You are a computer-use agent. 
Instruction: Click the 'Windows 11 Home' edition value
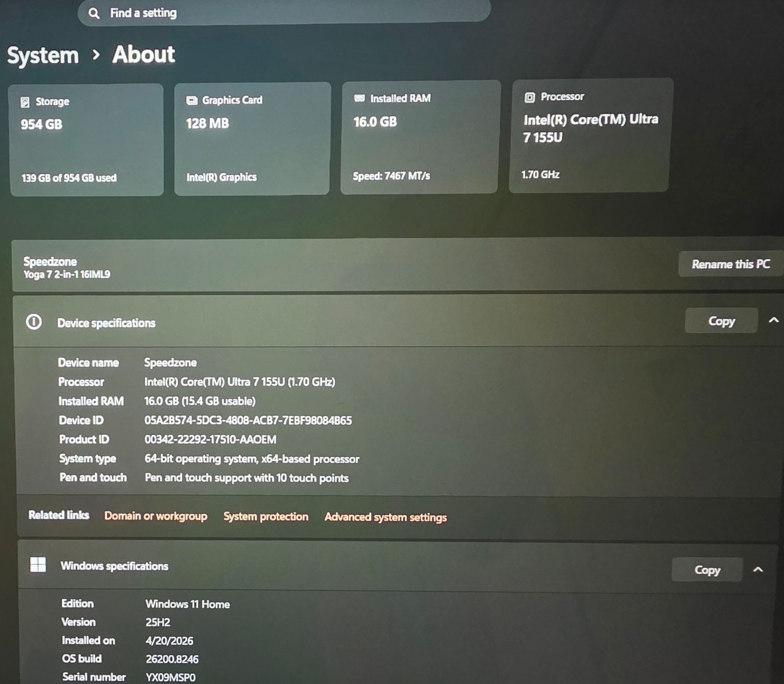tap(188, 604)
